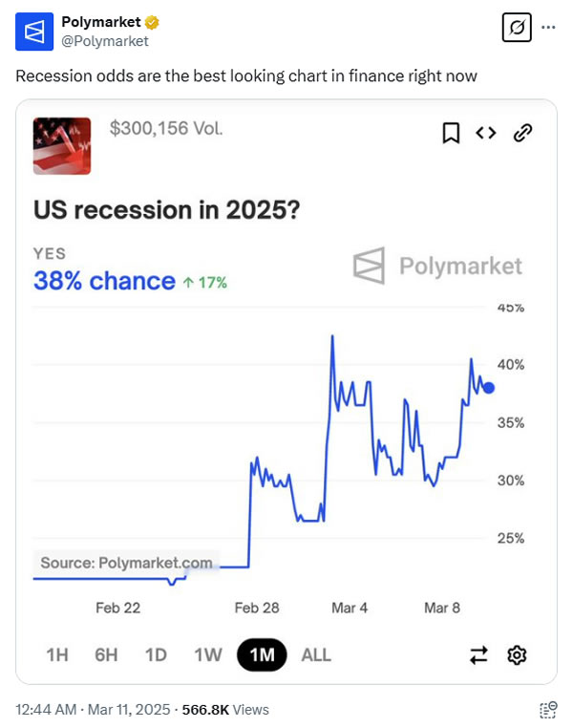Open the three-dot more options menu
The image size is (573, 728).
pos(548,27)
